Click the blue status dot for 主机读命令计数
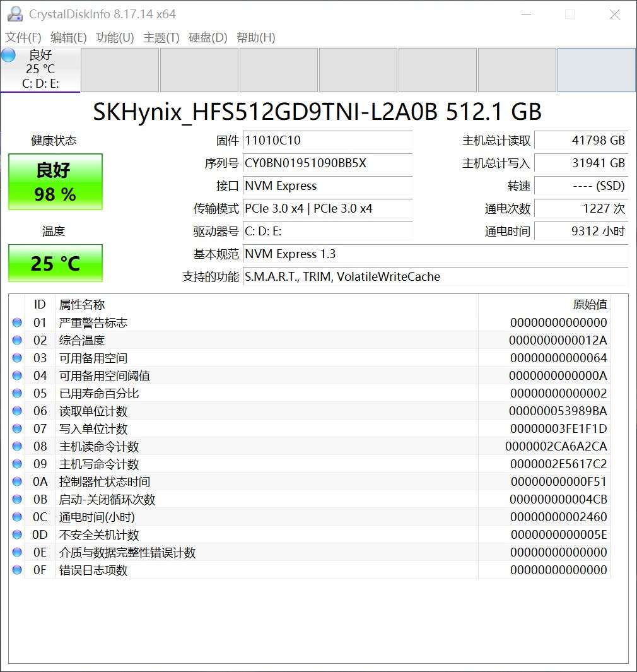 click(x=17, y=447)
